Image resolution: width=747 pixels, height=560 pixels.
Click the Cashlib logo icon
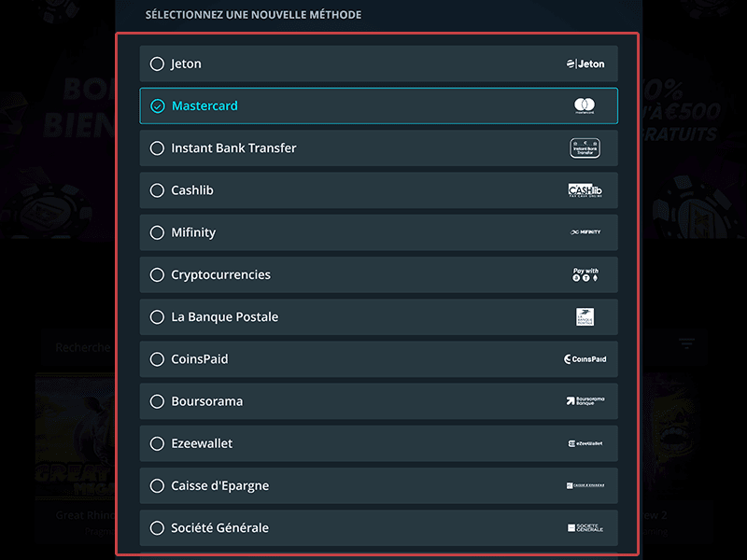(585, 190)
